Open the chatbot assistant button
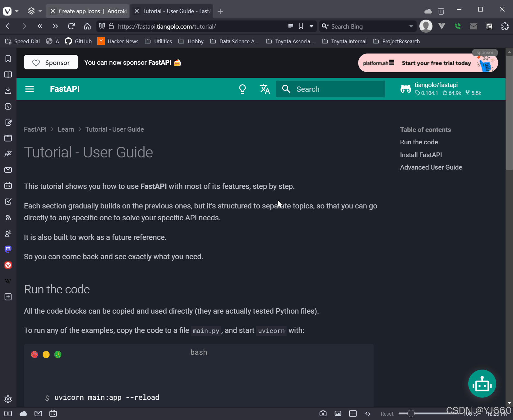513x420 pixels. pos(482,384)
